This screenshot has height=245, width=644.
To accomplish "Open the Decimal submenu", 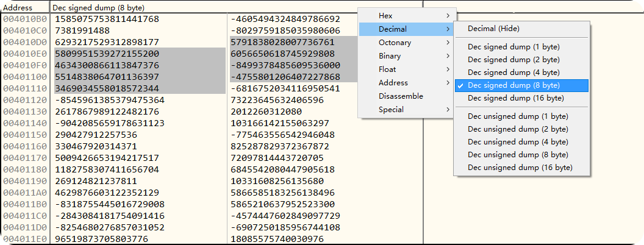I will point(406,29).
